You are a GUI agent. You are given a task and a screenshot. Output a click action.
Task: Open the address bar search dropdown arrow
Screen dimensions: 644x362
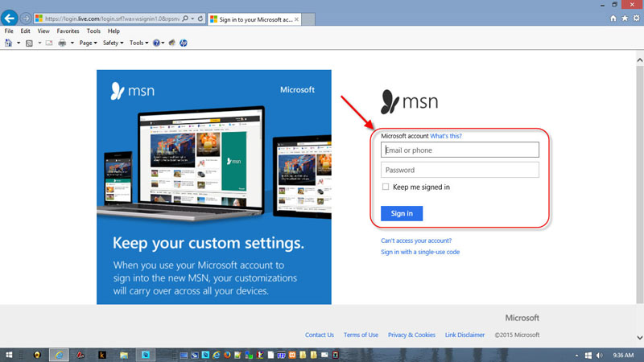click(x=192, y=19)
